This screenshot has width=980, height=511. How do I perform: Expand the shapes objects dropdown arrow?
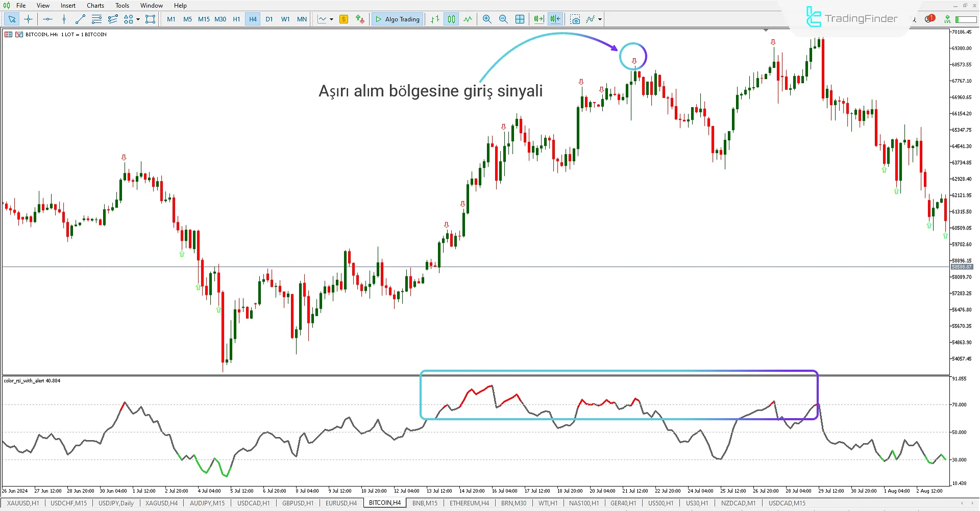(138, 19)
